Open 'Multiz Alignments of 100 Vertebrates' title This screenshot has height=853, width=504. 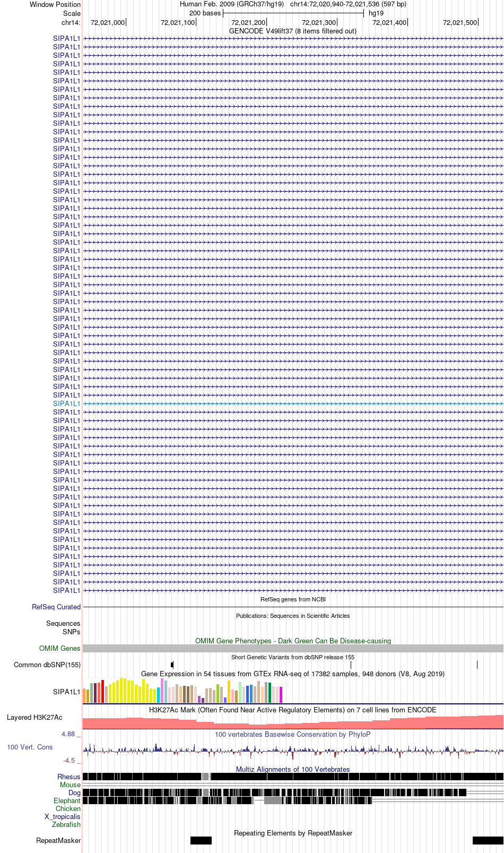point(293,769)
